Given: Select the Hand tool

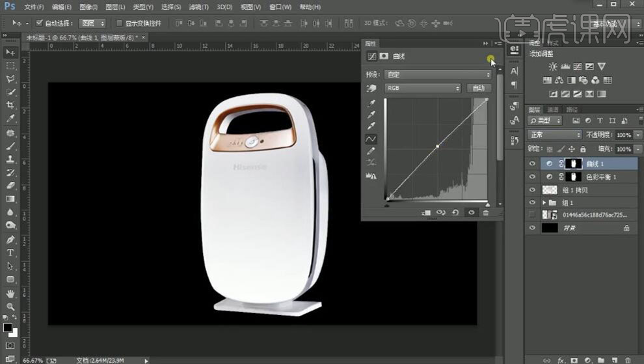Looking at the screenshot, I should (x=10, y=293).
